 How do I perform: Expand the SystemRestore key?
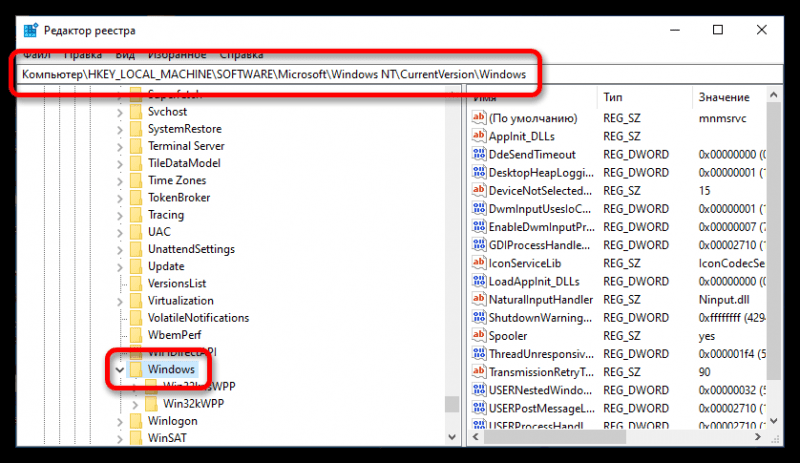[x=120, y=130]
